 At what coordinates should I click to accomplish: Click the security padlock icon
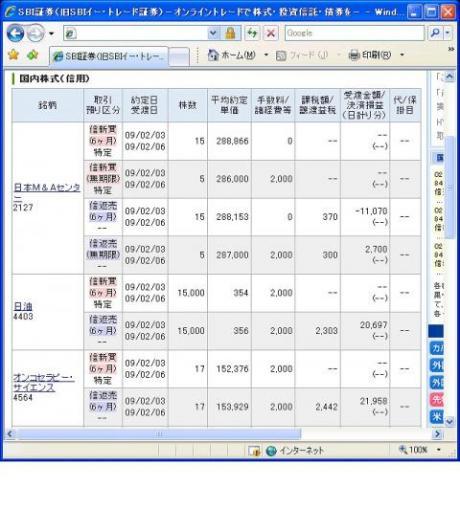click(230, 33)
